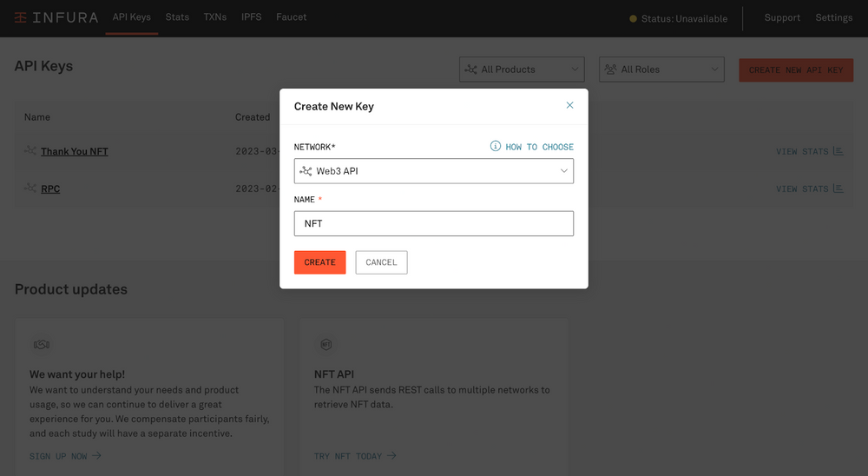Click the Infura logo in header

click(x=56, y=17)
